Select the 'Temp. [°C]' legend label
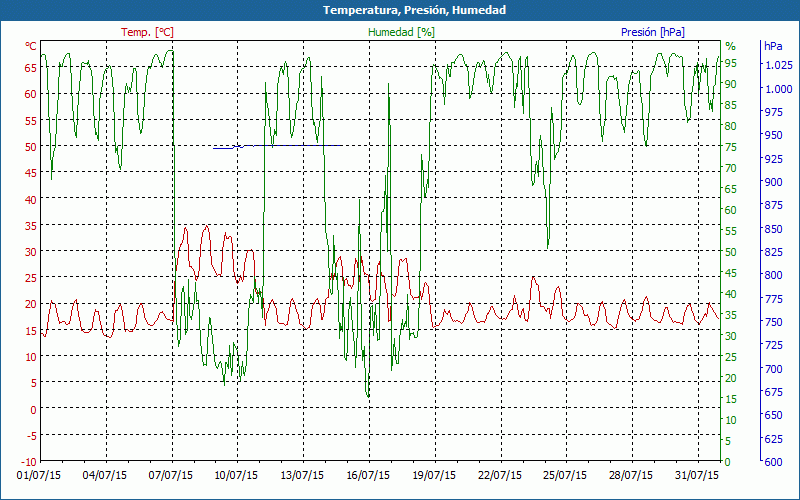 coord(147,32)
